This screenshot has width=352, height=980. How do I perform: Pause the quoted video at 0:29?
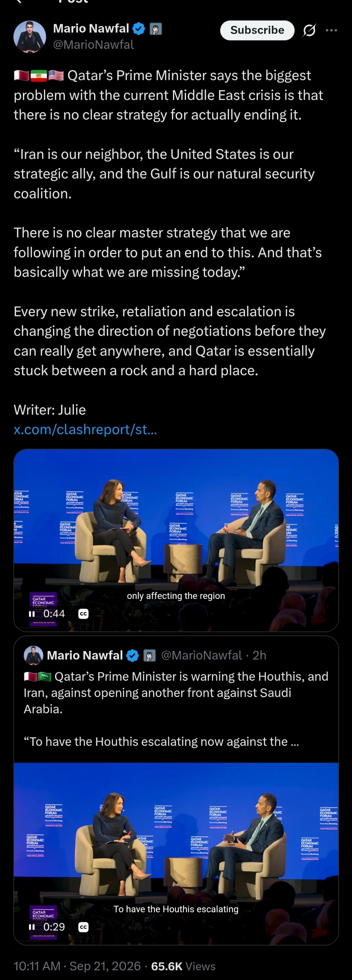point(32,927)
